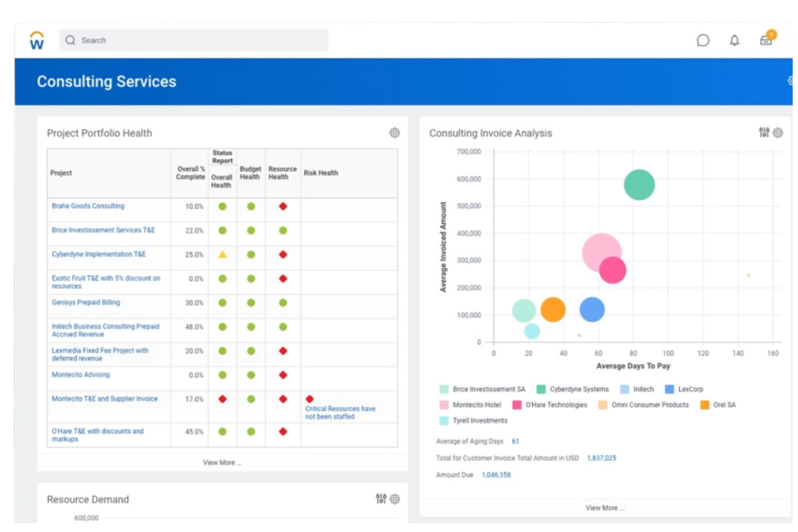Click the Workday logo home icon
The width and height of the screenshot is (798, 532).
tap(37, 40)
